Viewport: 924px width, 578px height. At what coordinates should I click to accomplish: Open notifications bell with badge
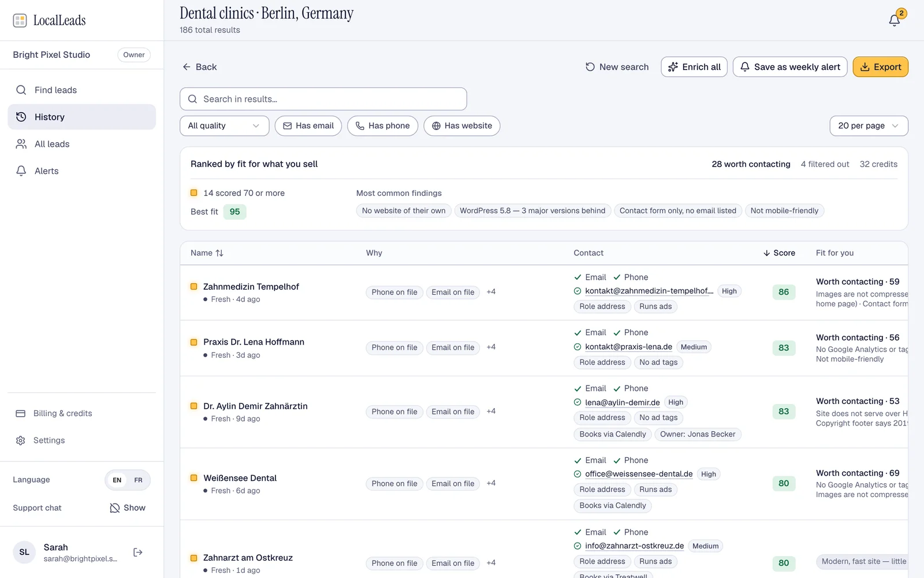[x=895, y=20]
